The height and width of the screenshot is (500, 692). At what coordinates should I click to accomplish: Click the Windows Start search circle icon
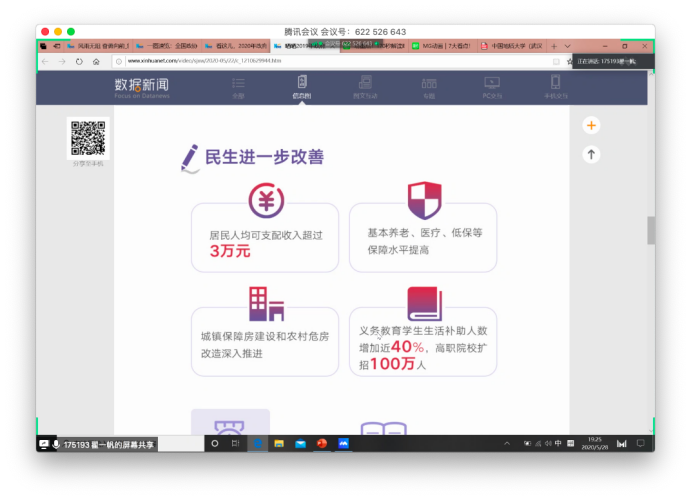pyautogui.click(x=215, y=444)
